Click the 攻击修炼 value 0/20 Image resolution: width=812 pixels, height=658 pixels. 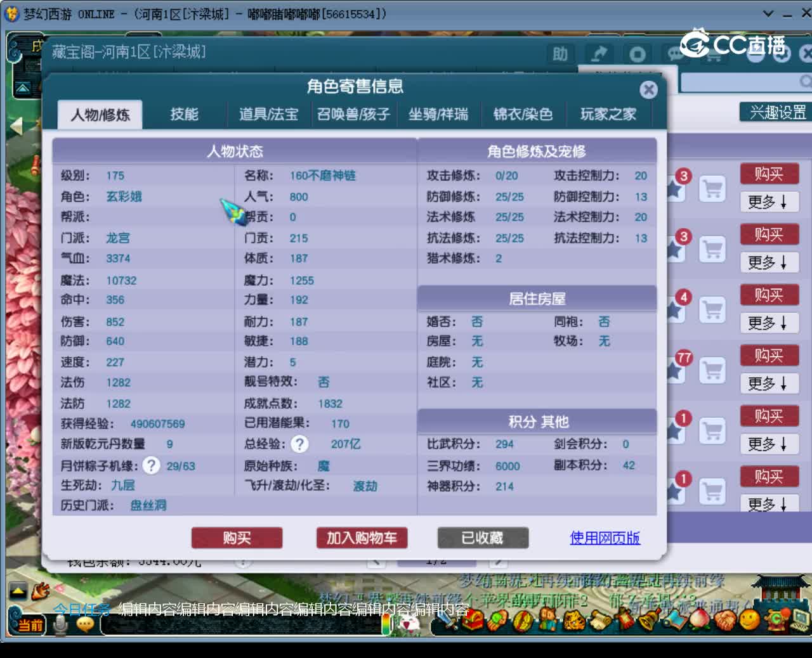pos(506,176)
